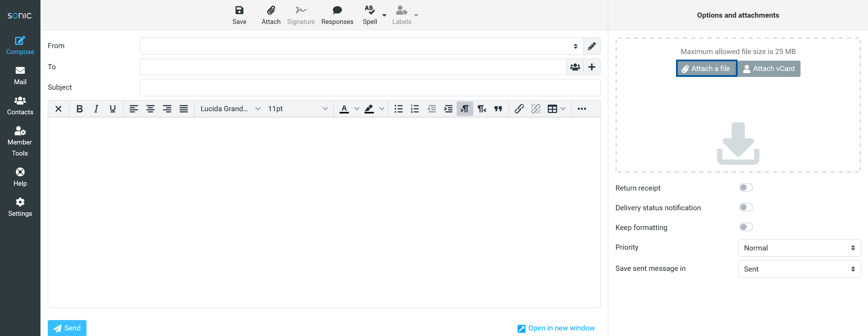The height and width of the screenshot is (336, 868).
Task: Align text right
Action: [x=167, y=109]
